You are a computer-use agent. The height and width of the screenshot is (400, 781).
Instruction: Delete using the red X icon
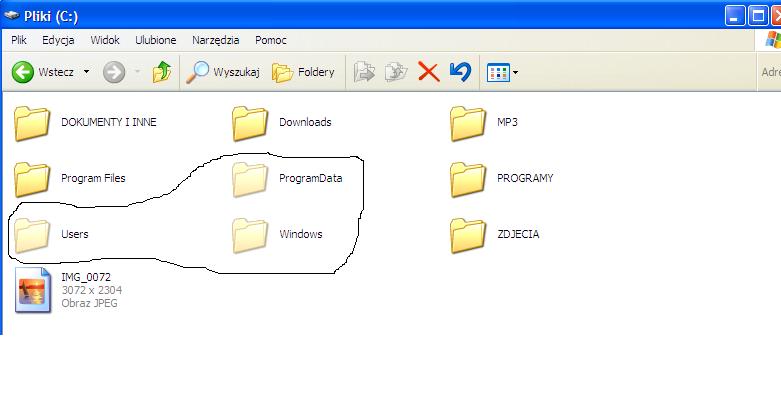point(428,72)
